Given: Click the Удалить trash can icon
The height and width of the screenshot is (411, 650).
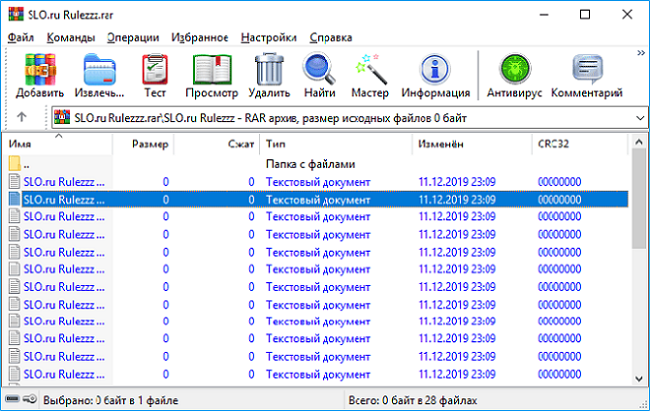Looking at the screenshot, I should 269,69.
